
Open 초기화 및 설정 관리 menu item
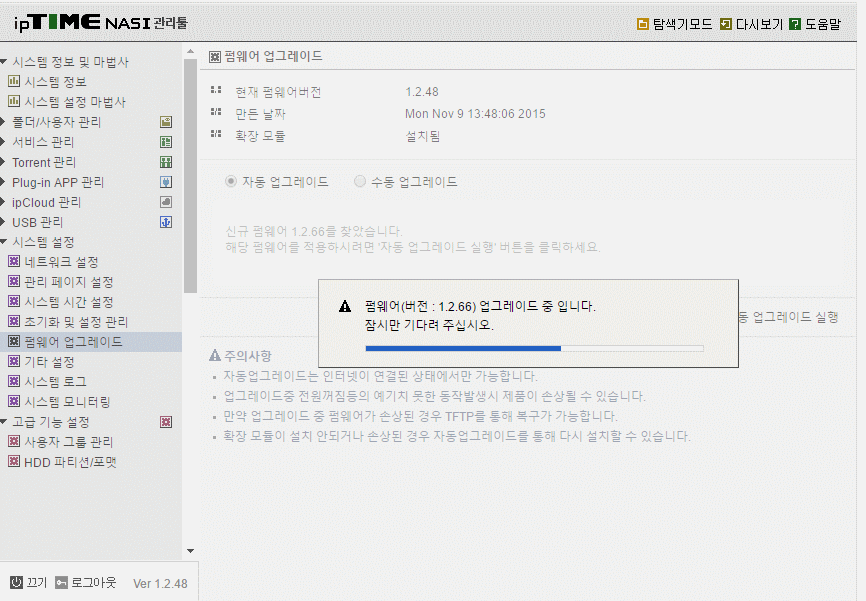point(76,322)
